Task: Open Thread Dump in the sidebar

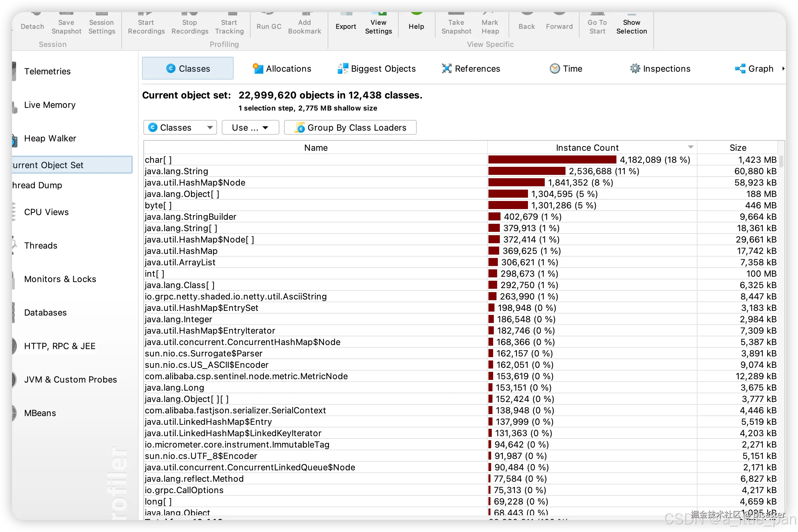Action: [37, 185]
